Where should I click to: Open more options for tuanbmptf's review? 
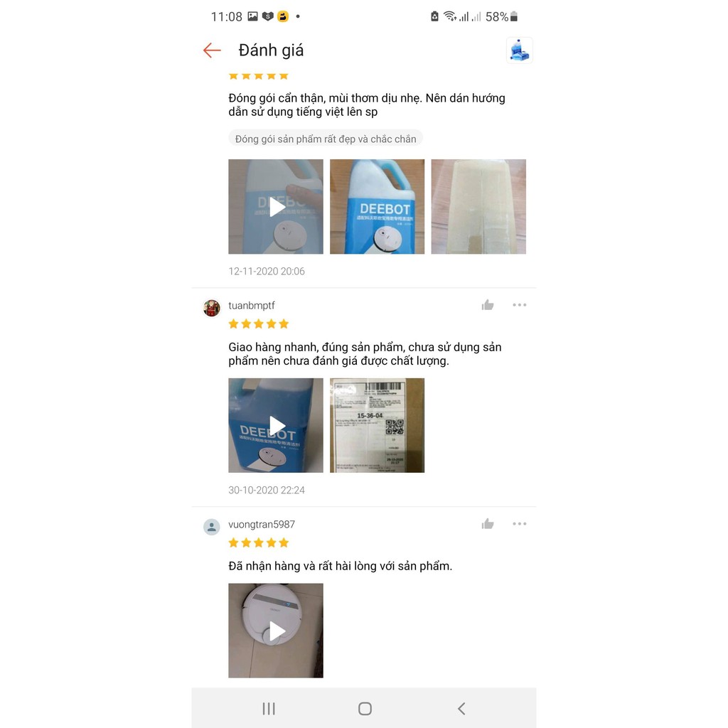click(520, 305)
